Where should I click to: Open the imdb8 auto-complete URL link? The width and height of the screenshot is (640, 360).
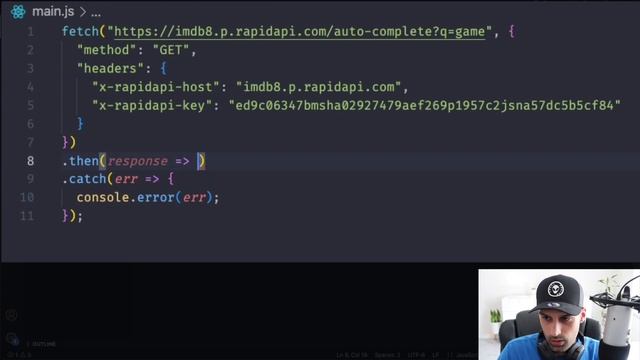[x=300, y=31]
